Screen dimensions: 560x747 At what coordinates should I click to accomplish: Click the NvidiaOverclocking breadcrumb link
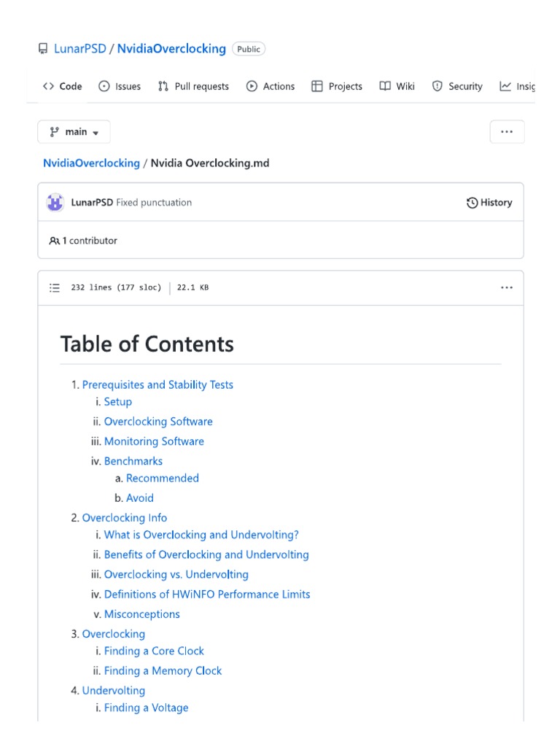(x=91, y=163)
